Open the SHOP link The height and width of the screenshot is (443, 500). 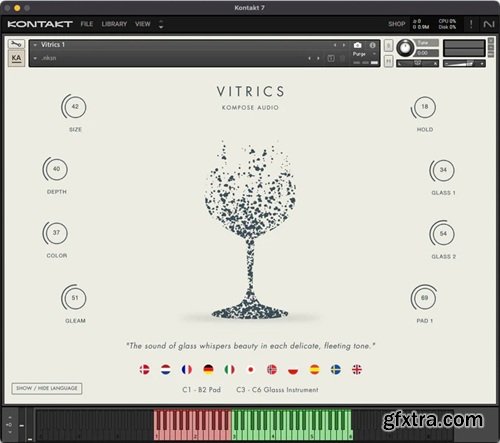397,24
